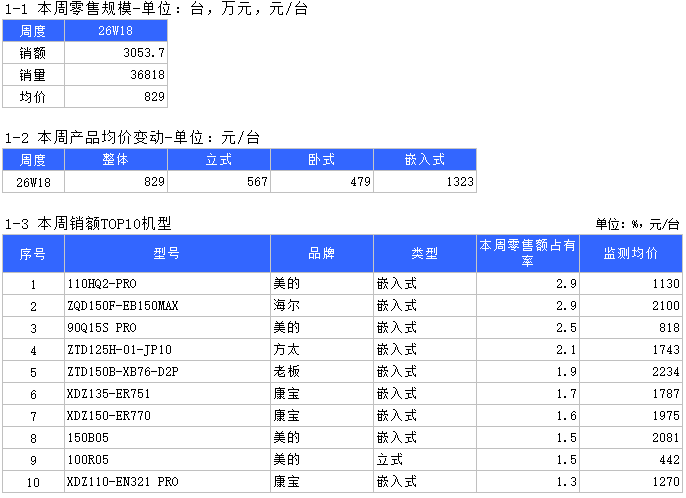The height and width of the screenshot is (498, 686).
Task: Click heading 1-3 本周销额TOP10机型
Action: click(x=88, y=224)
